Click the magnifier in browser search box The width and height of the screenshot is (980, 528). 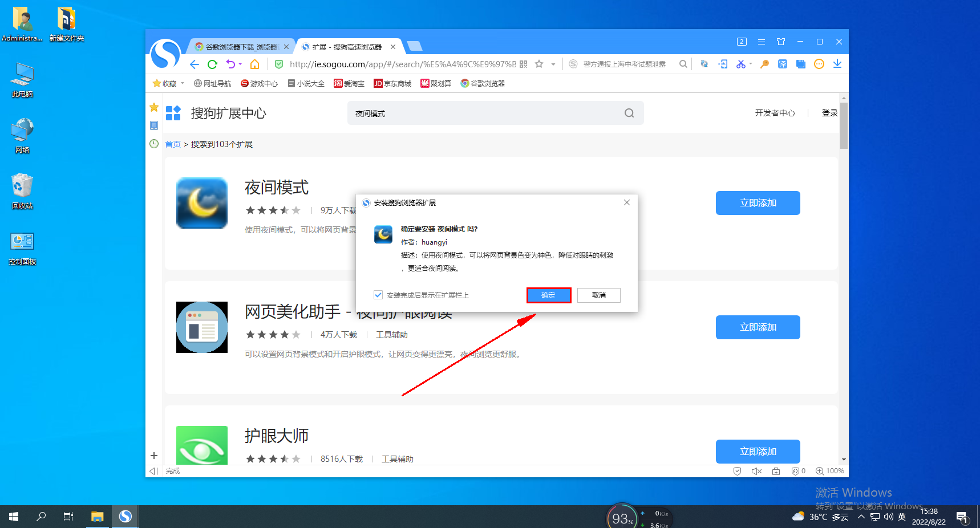click(683, 64)
